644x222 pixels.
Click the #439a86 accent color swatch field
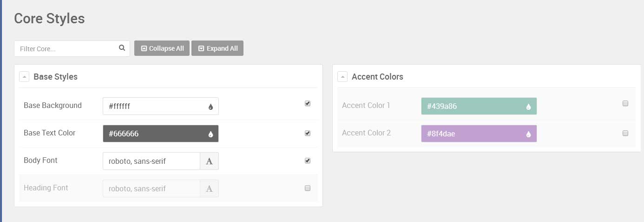479,106
